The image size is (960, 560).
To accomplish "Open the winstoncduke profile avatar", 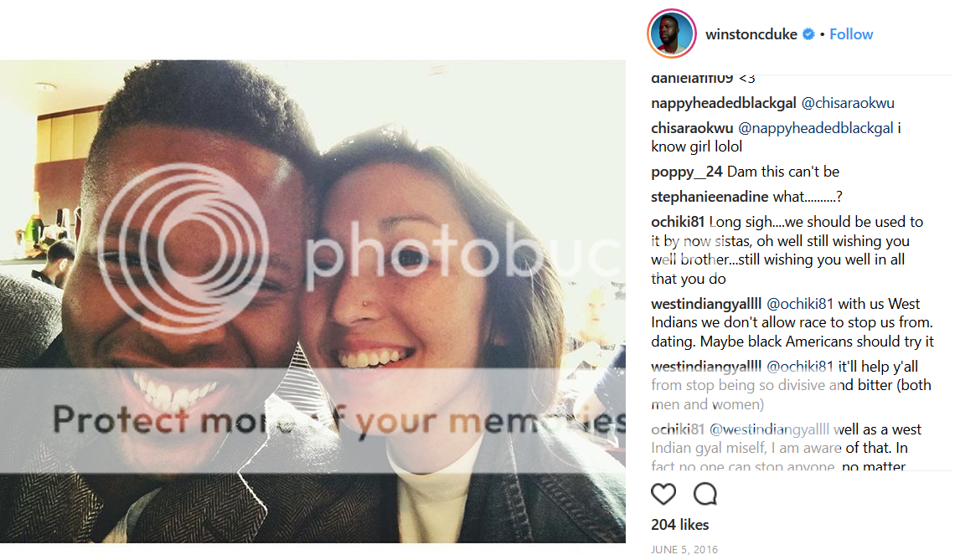I will click(671, 34).
